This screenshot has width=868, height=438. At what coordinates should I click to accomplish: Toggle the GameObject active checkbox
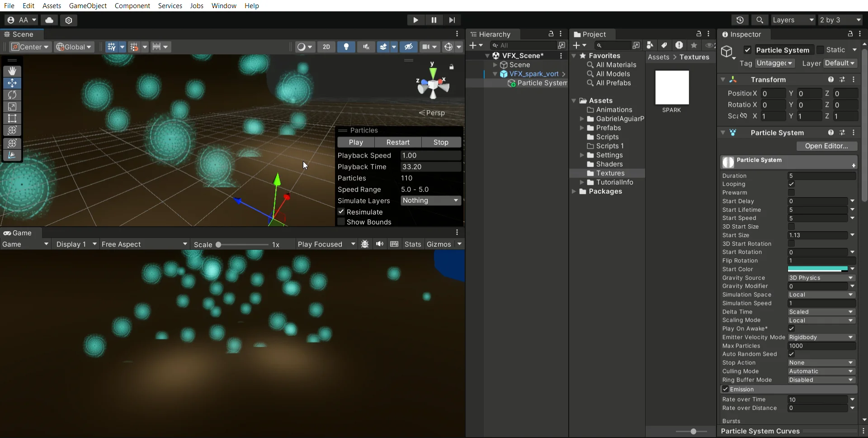[x=747, y=50]
